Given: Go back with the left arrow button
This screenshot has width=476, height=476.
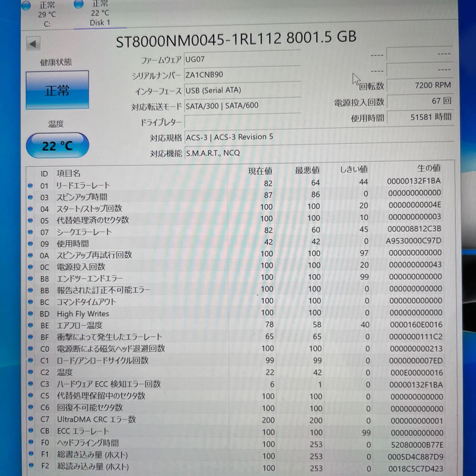Looking at the screenshot, I should tap(33, 44).
